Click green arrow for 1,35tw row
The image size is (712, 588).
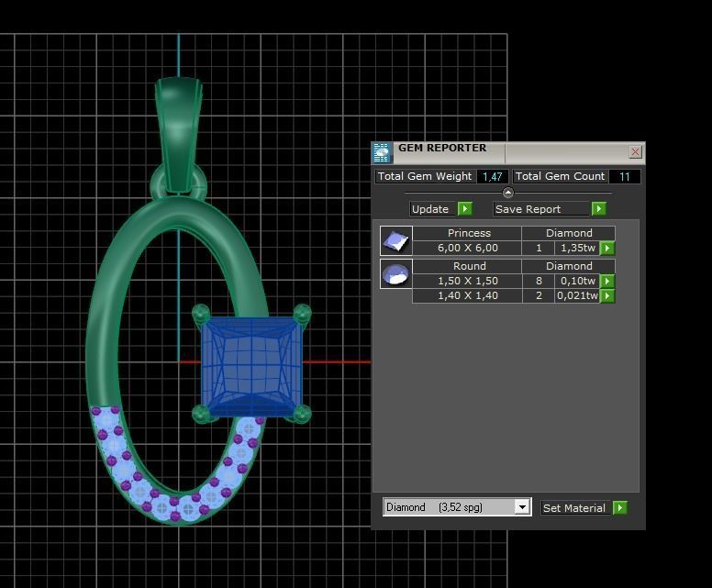click(607, 248)
